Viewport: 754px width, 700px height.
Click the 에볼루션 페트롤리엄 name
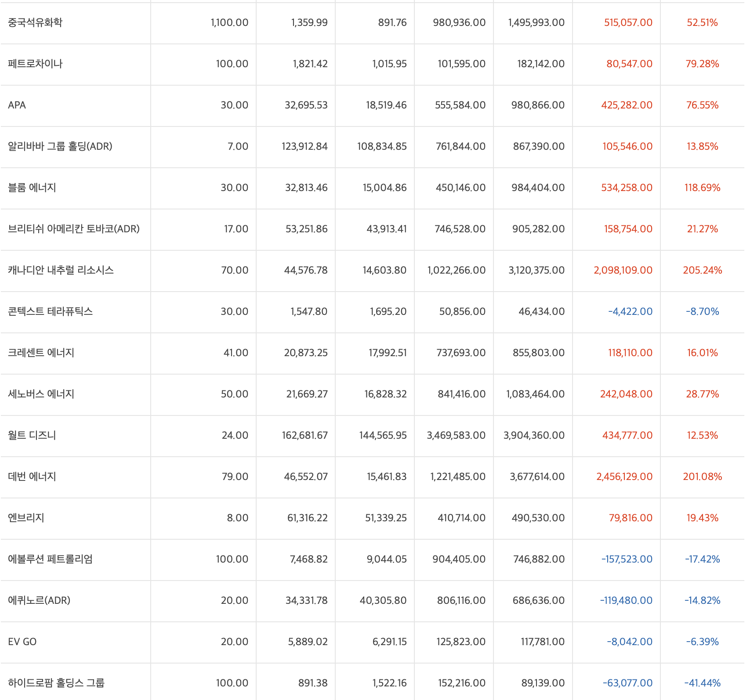coord(51,559)
